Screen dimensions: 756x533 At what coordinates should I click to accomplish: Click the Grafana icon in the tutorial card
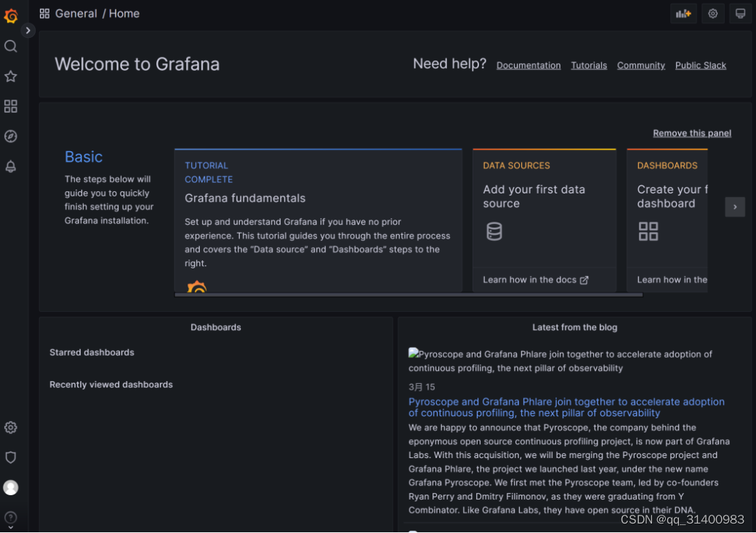[196, 286]
